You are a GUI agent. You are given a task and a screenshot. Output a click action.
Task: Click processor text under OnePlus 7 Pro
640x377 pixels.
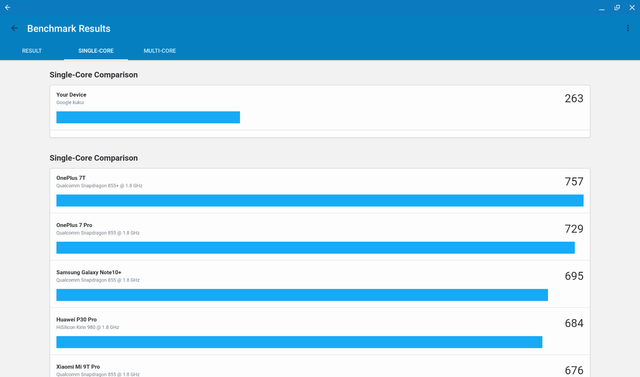[98, 233]
